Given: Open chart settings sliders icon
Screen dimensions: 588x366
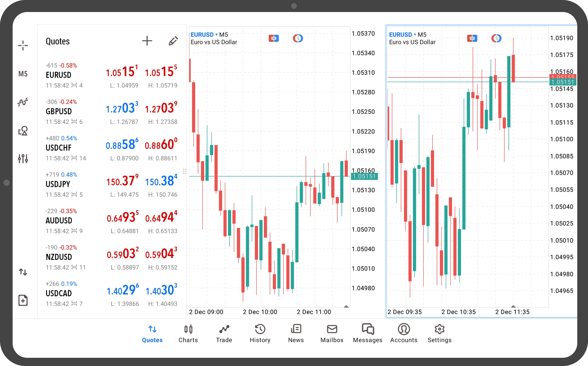Looking at the screenshot, I should [23, 158].
